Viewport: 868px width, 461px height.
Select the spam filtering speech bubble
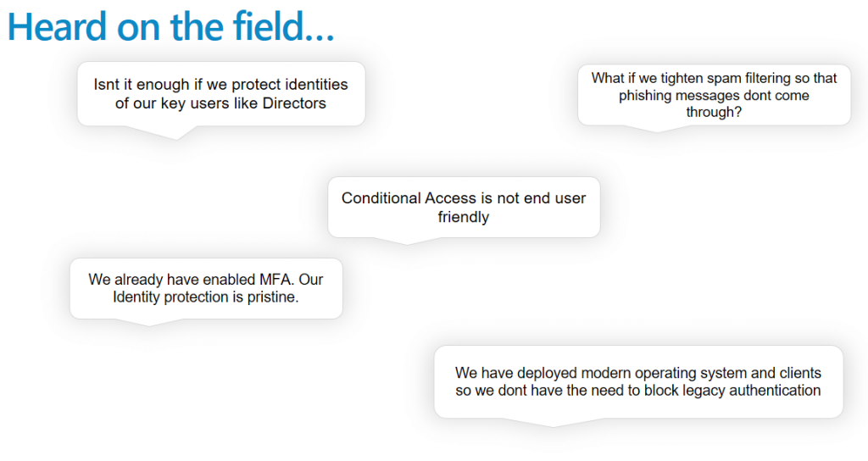tap(714, 95)
